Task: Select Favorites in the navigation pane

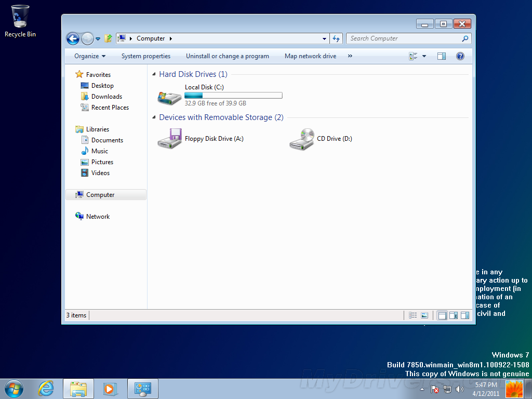Action: 98,75
